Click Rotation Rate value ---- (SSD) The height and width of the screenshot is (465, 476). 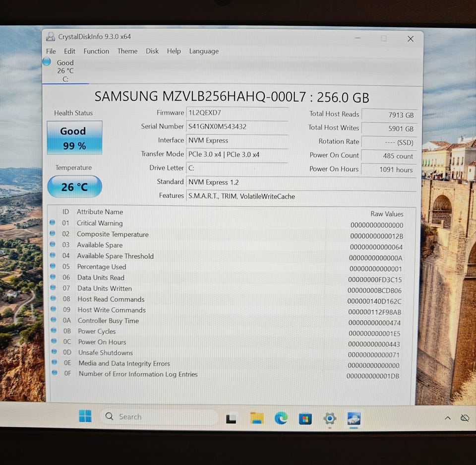pos(389,142)
